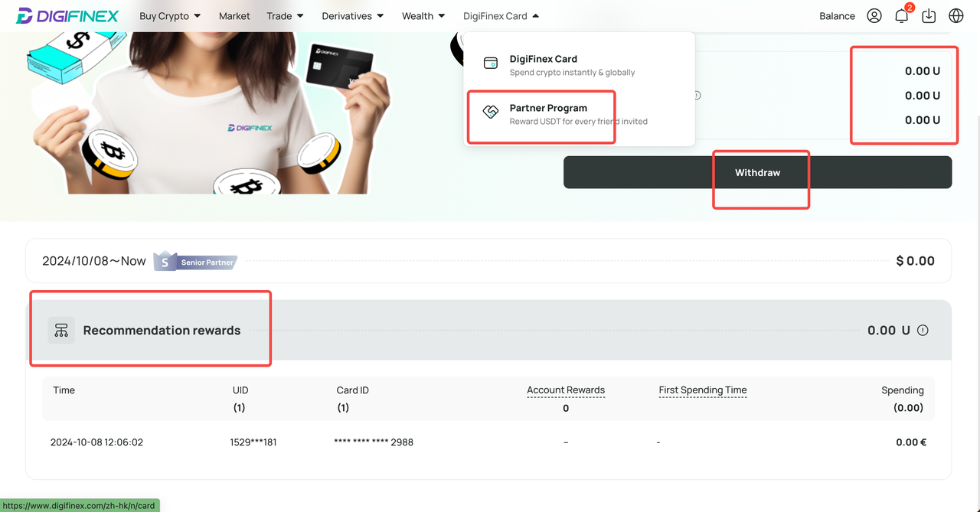The image size is (980, 512).
Task: Click the $ 0.00 total amount
Action: point(915,261)
